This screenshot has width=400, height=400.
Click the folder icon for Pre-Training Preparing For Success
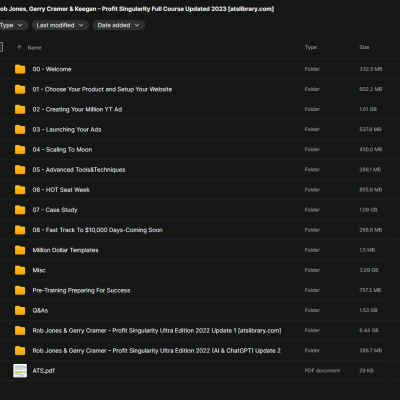[x=20, y=290]
